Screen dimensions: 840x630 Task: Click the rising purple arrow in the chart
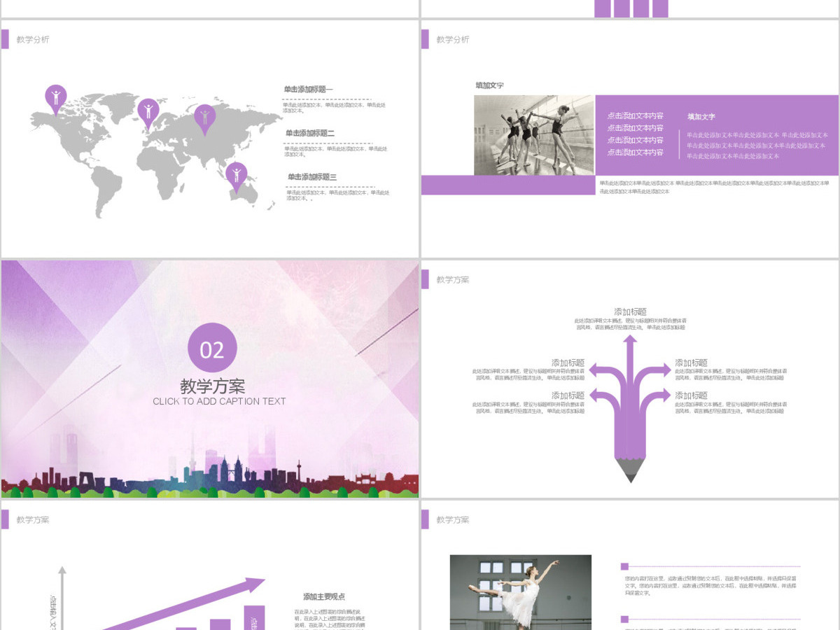183,605
